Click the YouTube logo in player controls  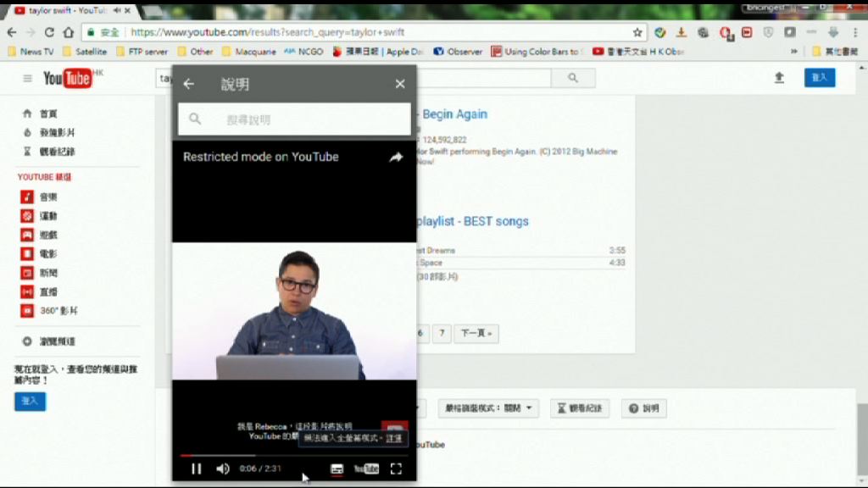click(x=366, y=469)
